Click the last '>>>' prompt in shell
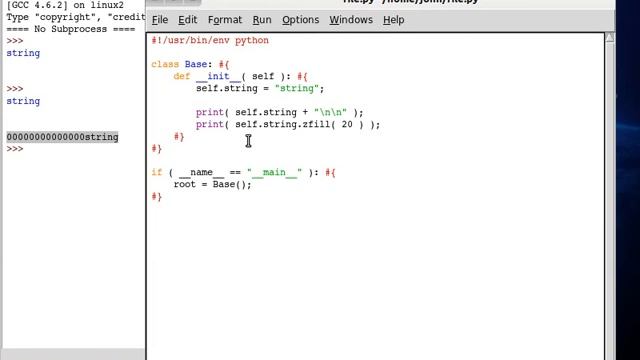The height and width of the screenshot is (360, 640). tap(15, 149)
